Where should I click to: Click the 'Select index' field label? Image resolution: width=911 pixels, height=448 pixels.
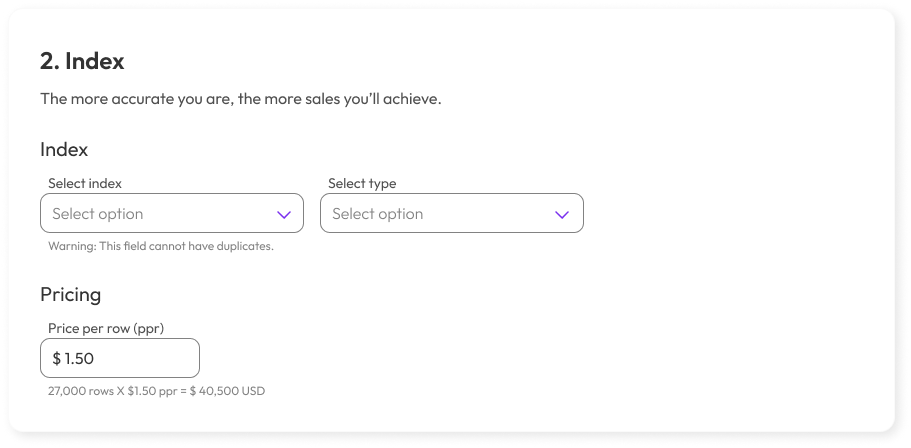pyautogui.click(x=85, y=183)
